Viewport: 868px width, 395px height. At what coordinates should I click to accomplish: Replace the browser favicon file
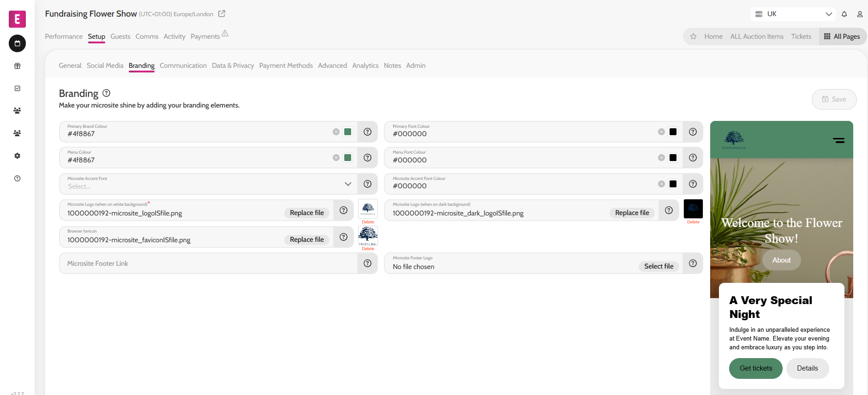307,239
